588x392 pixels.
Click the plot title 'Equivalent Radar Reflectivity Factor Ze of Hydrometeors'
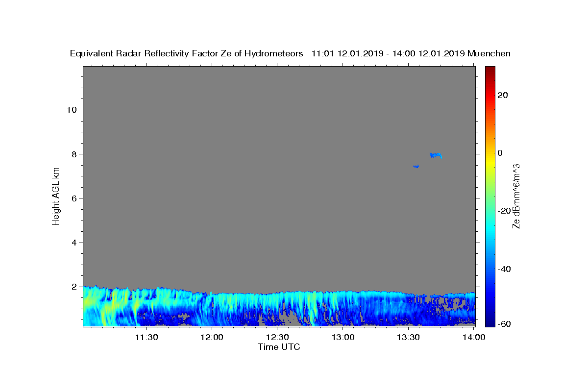187,53
